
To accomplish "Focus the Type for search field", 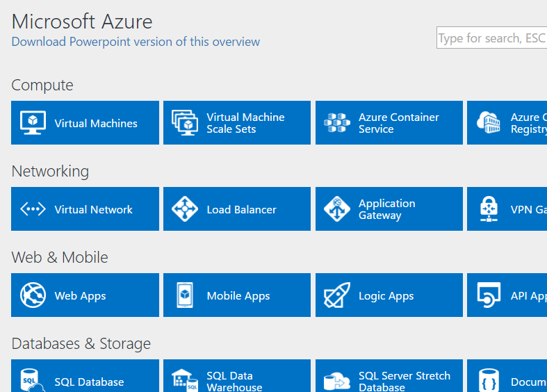I will tap(491, 38).
